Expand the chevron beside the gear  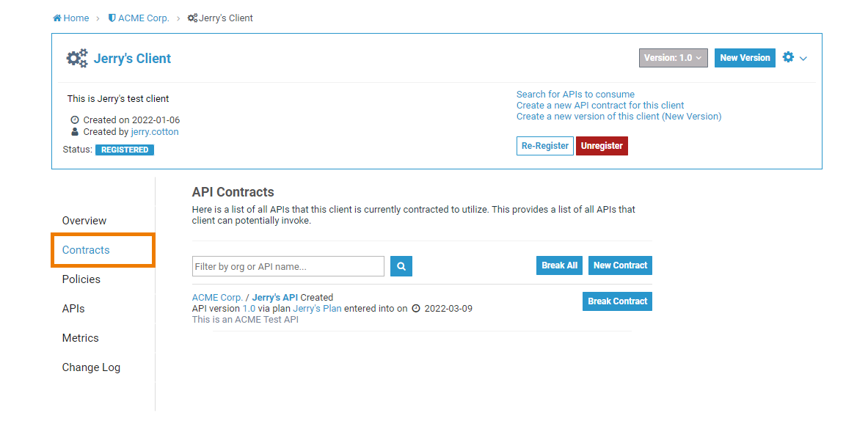pyautogui.click(x=803, y=58)
